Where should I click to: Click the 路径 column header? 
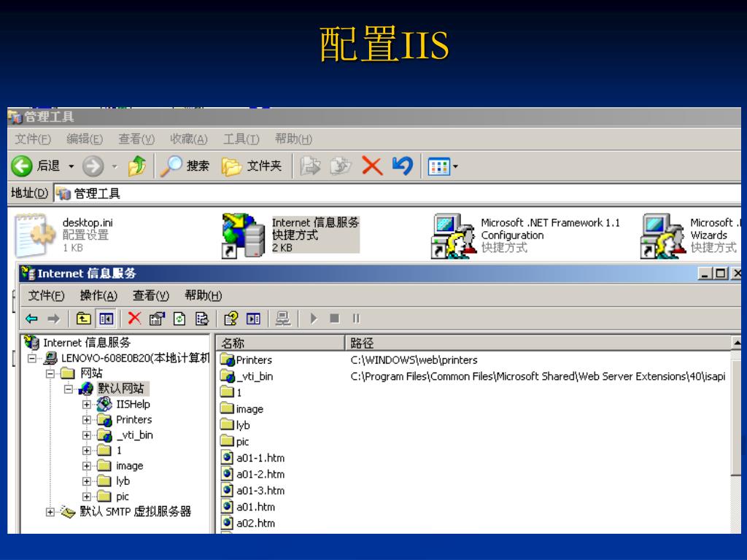click(x=538, y=343)
